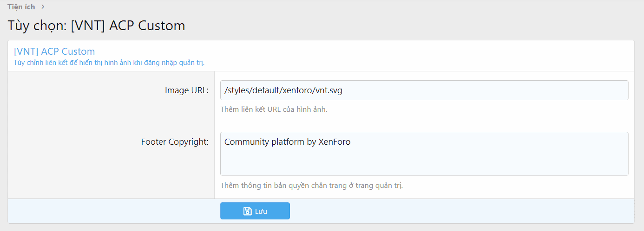Click the description text under the section heading
Screen dimensions: 644x231
click(x=109, y=63)
